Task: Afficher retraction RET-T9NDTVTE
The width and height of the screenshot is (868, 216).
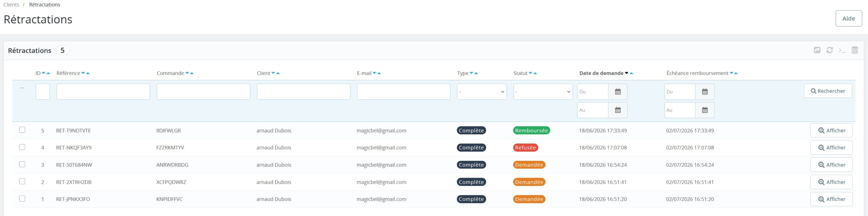Action: tap(831, 131)
